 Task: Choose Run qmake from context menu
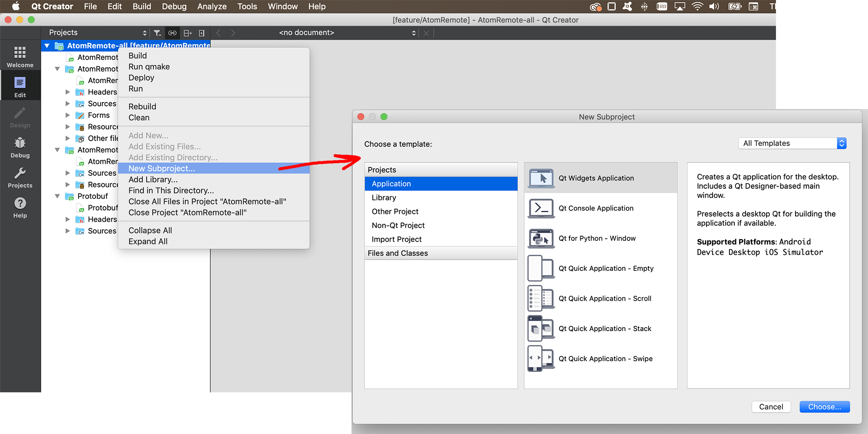214,67
